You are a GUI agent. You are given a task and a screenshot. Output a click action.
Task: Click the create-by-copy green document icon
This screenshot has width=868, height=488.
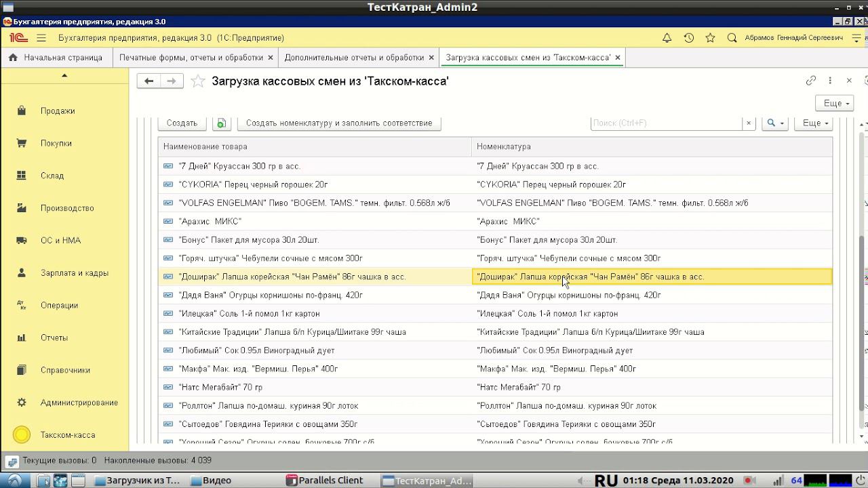tap(221, 123)
